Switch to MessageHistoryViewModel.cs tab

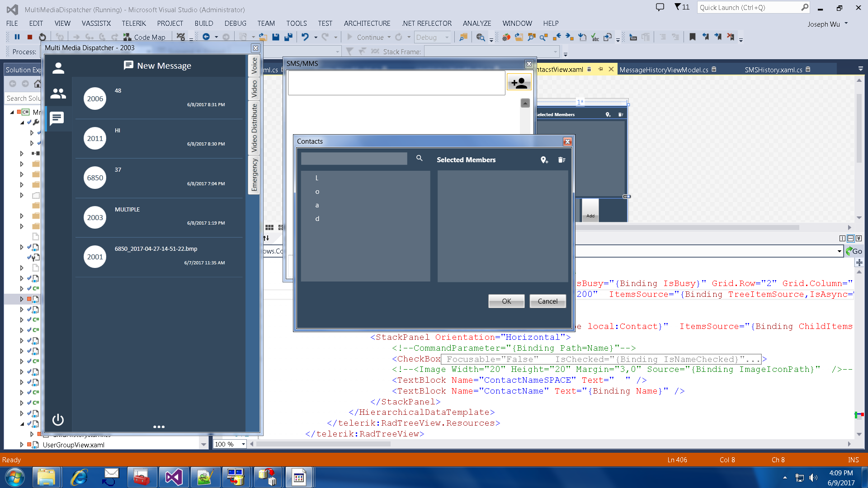pos(663,70)
